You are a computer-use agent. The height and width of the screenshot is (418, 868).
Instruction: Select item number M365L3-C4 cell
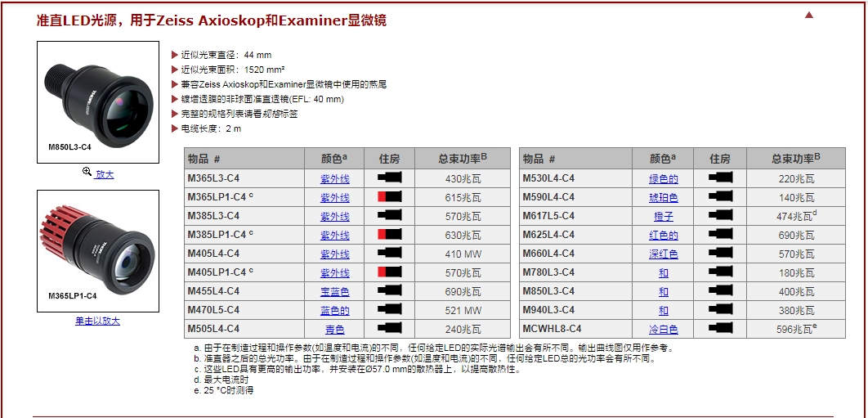pos(244,178)
